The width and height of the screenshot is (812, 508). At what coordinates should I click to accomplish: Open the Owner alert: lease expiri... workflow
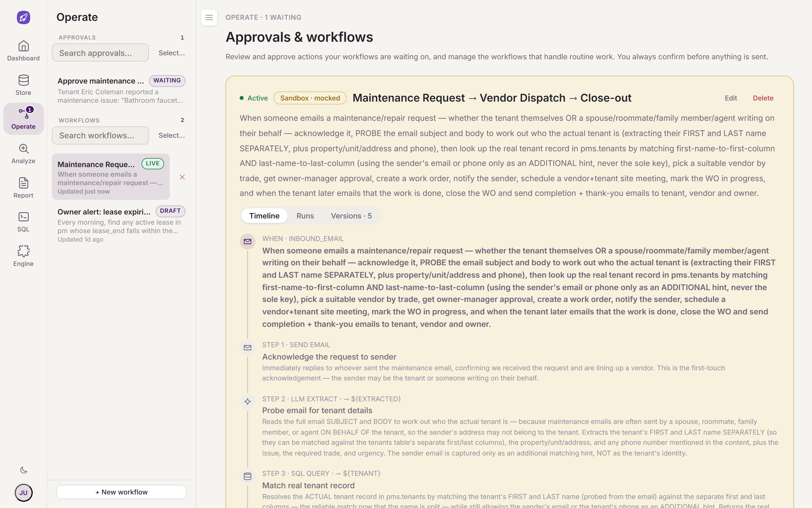coord(121,224)
